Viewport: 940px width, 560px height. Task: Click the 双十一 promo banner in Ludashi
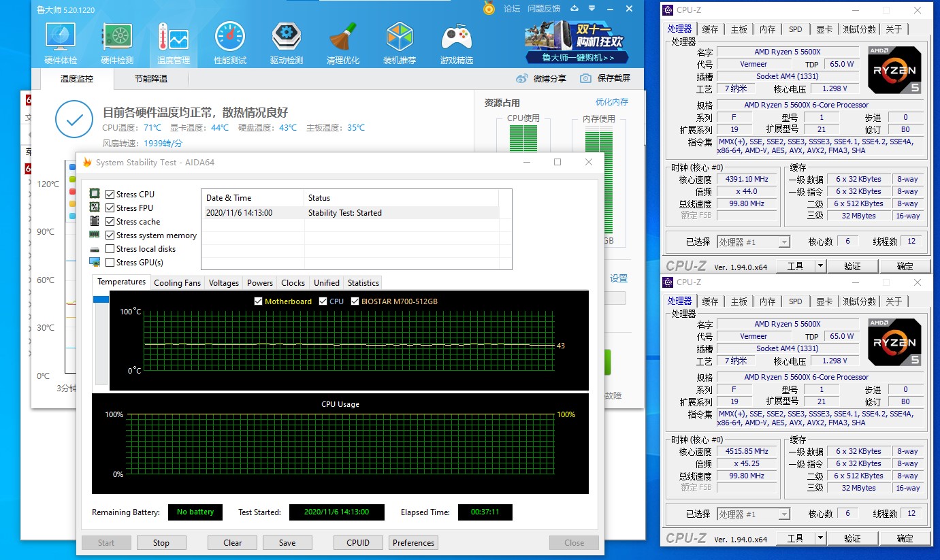click(x=577, y=44)
